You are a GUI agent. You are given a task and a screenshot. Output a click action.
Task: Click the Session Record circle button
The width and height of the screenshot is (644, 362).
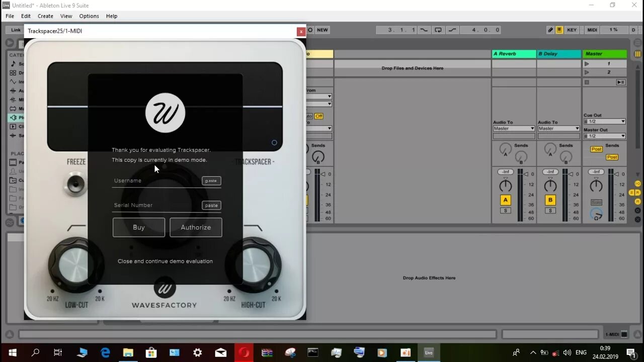pyautogui.click(x=310, y=30)
